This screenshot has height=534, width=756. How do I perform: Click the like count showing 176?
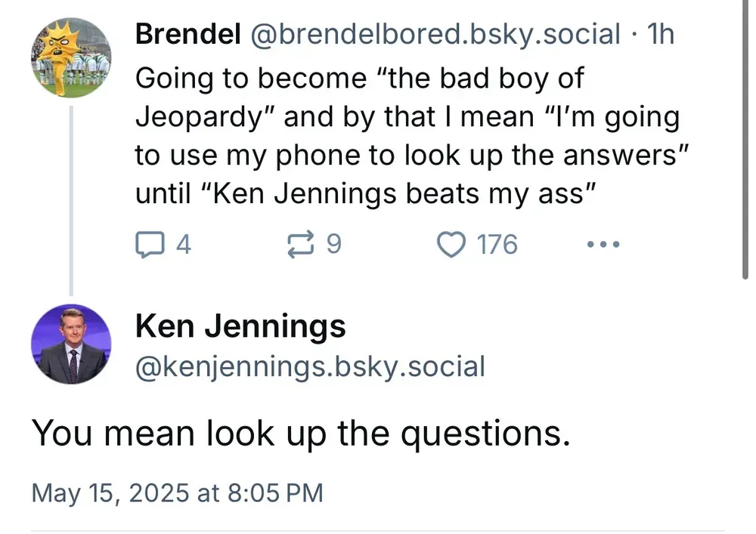(x=497, y=245)
